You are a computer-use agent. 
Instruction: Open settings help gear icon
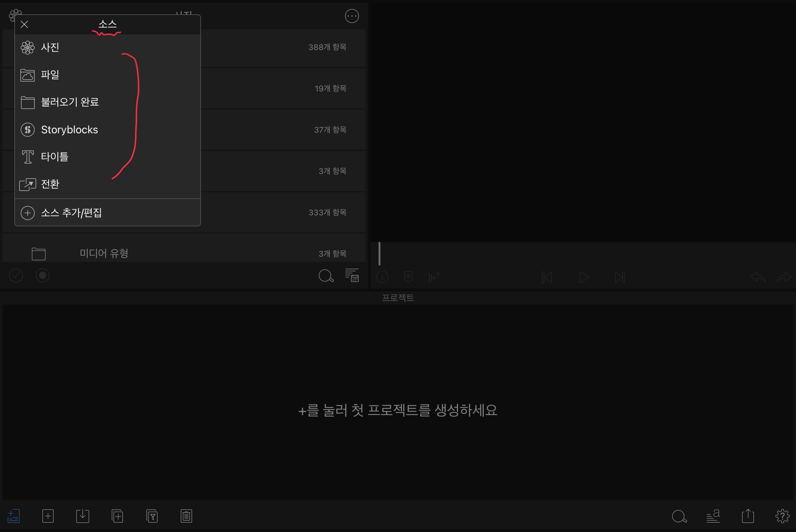pos(782,516)
